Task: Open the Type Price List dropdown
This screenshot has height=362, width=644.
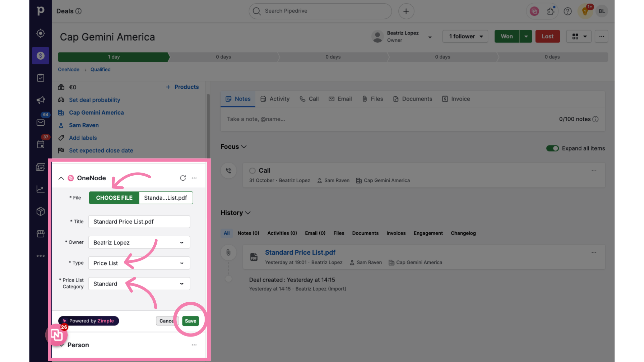Action: [139, 263]
